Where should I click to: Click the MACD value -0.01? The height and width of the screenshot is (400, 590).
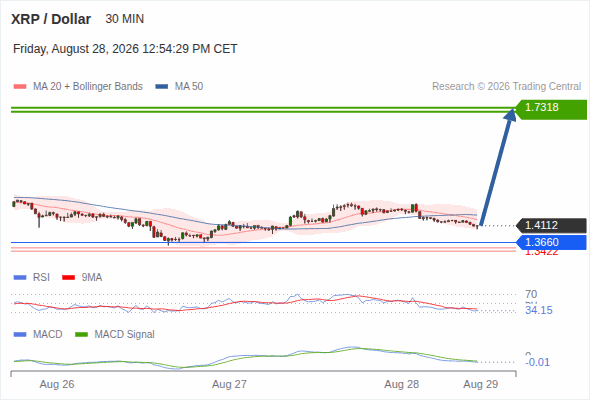[x=538, y=362]
